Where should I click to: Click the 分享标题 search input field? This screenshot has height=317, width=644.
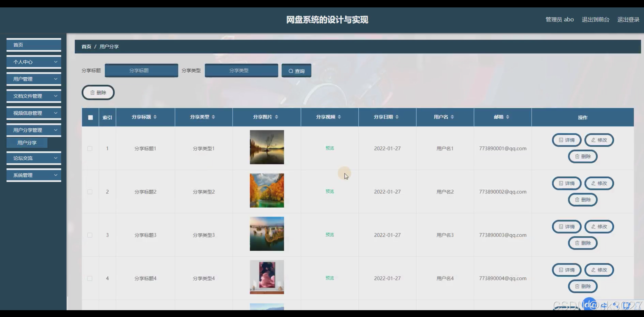[141, 71]
